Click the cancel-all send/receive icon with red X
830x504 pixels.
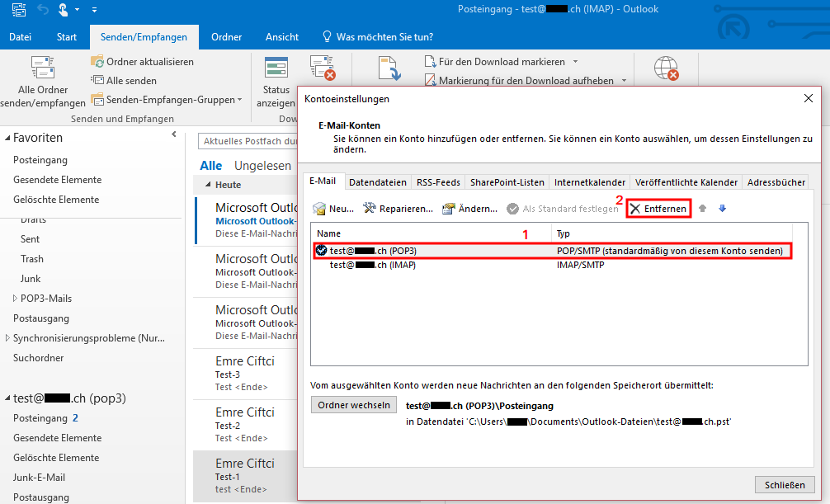tap(322, 68)
